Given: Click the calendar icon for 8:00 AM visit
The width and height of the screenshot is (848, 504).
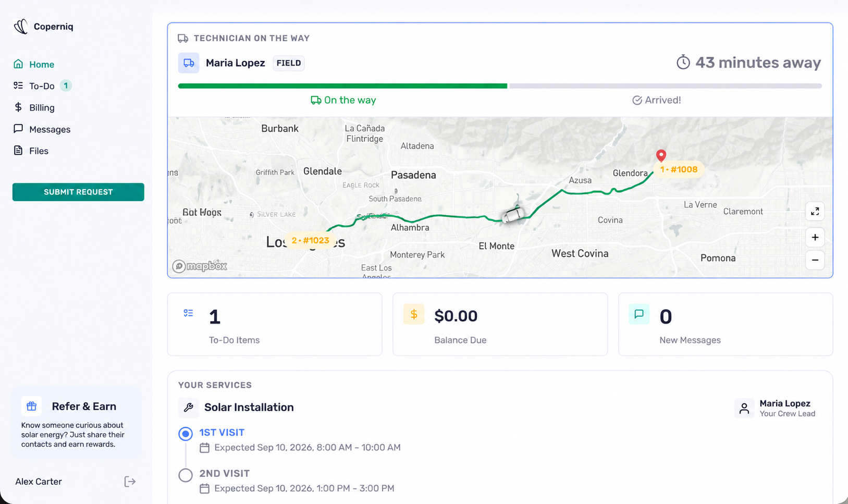Looking at the screenshot, I should click(205, 448).
